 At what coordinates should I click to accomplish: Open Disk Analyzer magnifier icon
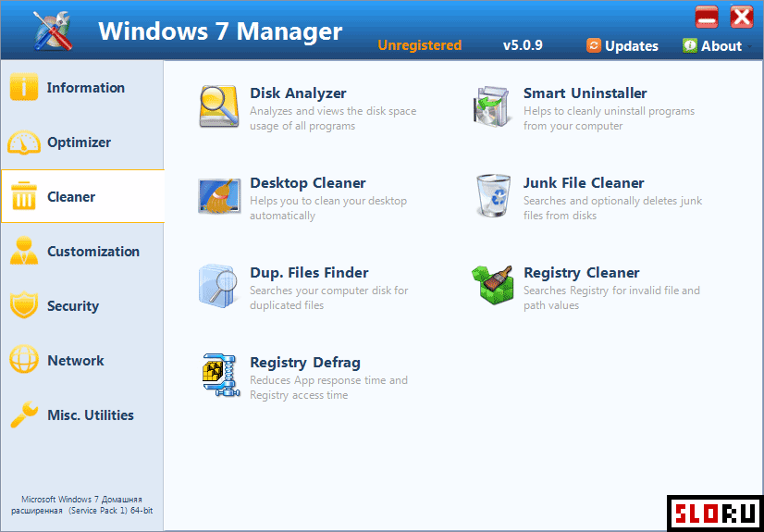coord(219,106)
